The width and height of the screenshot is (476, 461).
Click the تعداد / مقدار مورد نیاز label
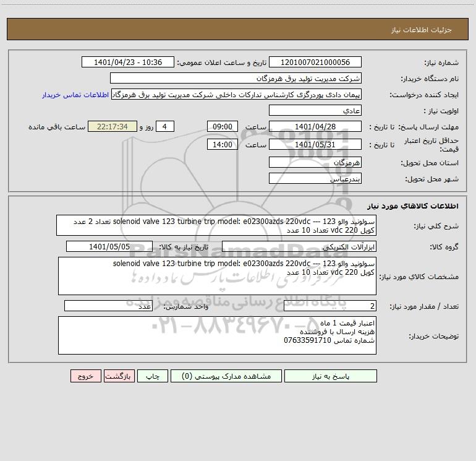(x=424, y=307)
